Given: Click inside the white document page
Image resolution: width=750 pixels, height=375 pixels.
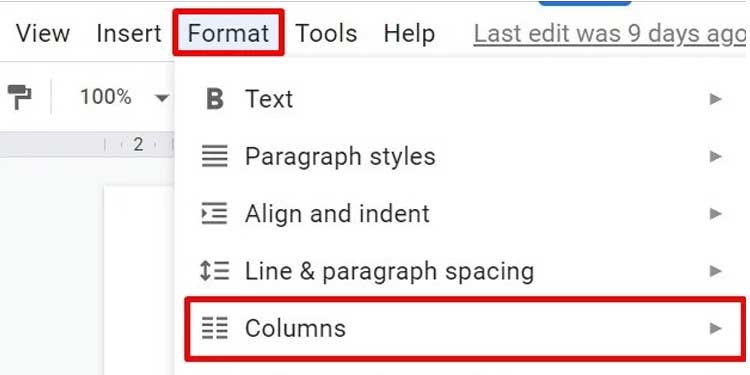Looking at the screenshot, I should [x=139, y=280].
